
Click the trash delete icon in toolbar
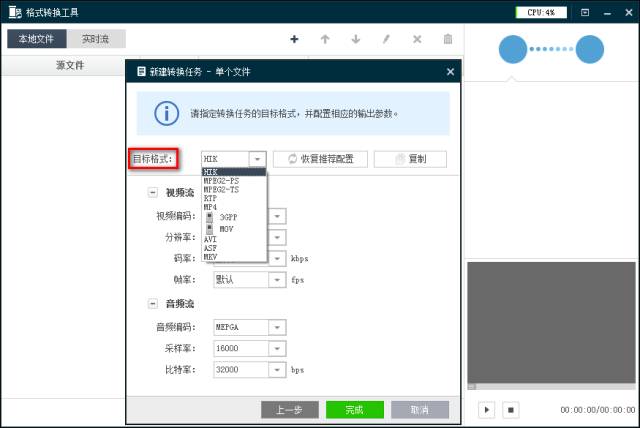448,39
